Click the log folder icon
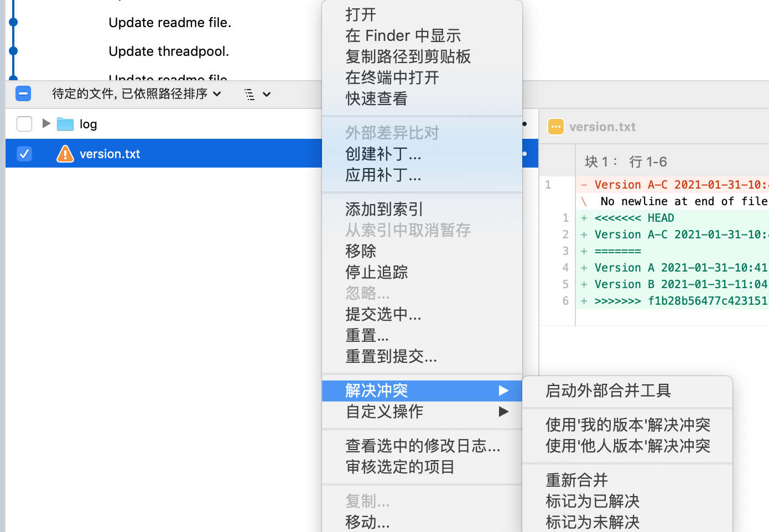The height and width of the screenshot is (532, 769). 65,124
